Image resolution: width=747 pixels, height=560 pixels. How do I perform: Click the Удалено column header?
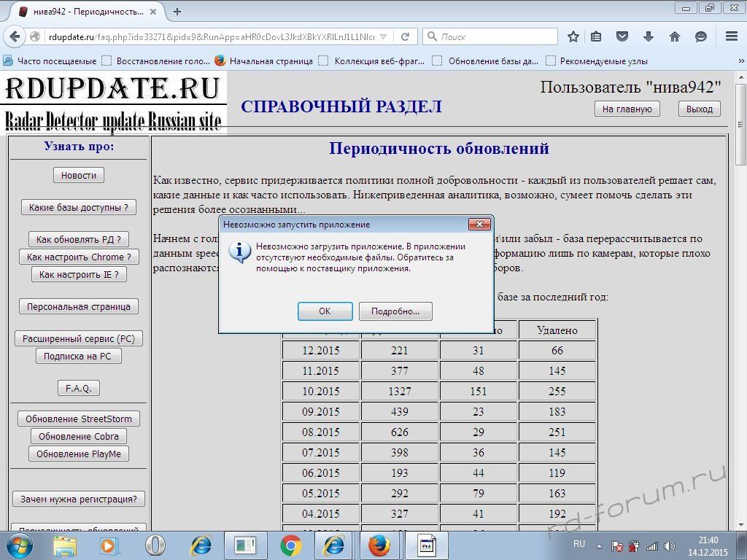557,330
